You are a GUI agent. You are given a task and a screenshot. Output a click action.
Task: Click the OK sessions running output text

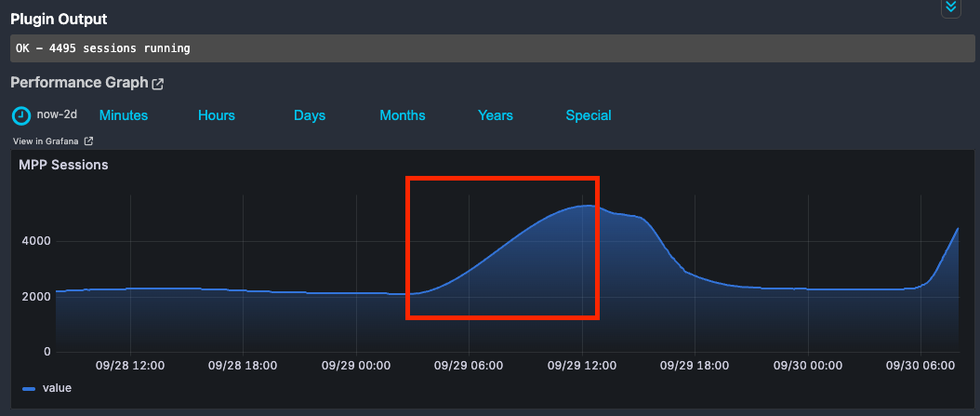pyautogui.click(x=103, y=48)
